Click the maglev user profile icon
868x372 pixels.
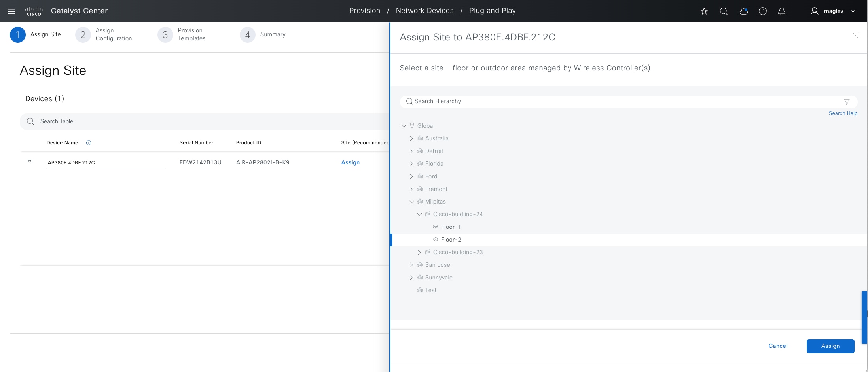[814, 11]
